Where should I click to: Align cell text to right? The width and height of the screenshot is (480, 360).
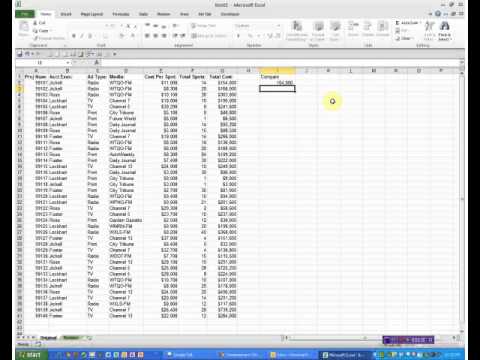(x=164, y=36)
